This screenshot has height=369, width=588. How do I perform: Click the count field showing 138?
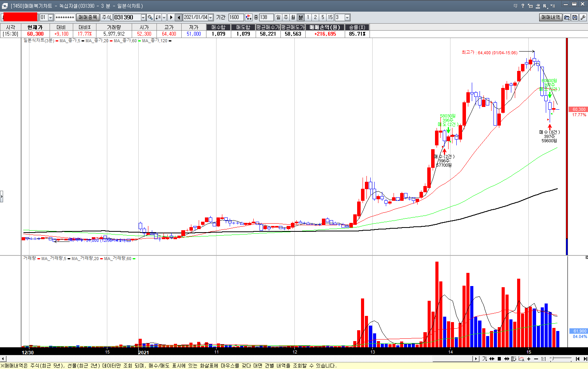(x=266, y=17)
